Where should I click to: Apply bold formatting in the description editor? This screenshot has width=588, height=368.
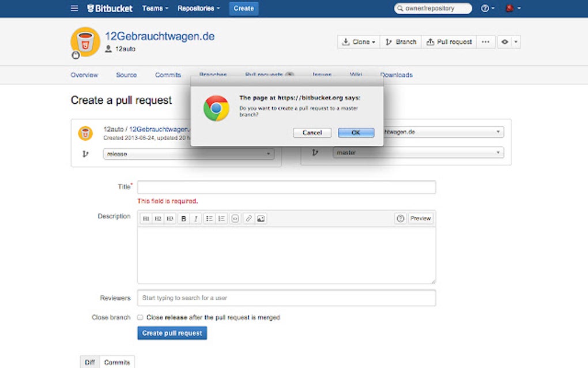[x=183, y=218]
